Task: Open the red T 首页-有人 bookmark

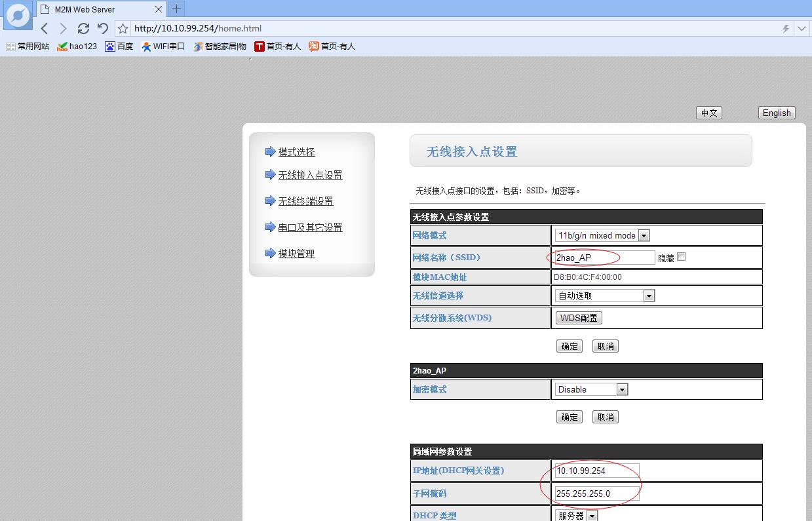Action: pyautogui.click(x=277, y=47)
